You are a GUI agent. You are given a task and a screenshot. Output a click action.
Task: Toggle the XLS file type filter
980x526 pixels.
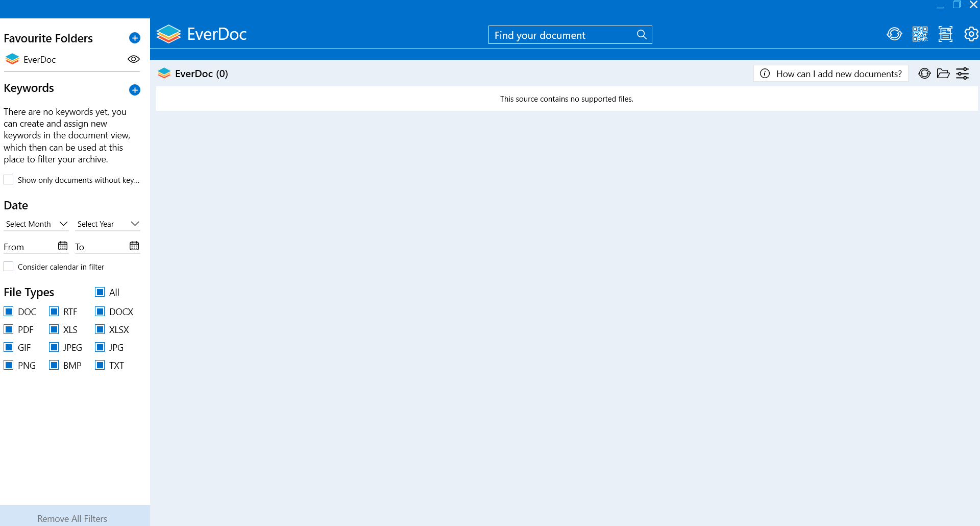click(x=54, y=329)
